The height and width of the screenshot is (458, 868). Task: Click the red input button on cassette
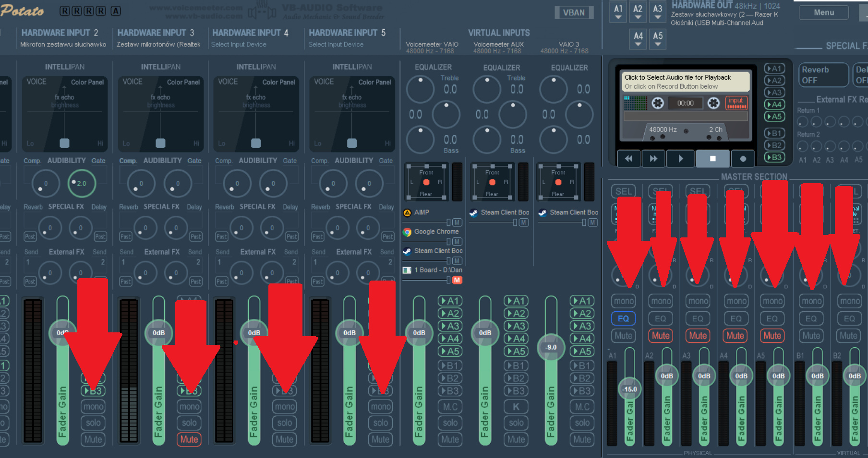click(736, 103)
